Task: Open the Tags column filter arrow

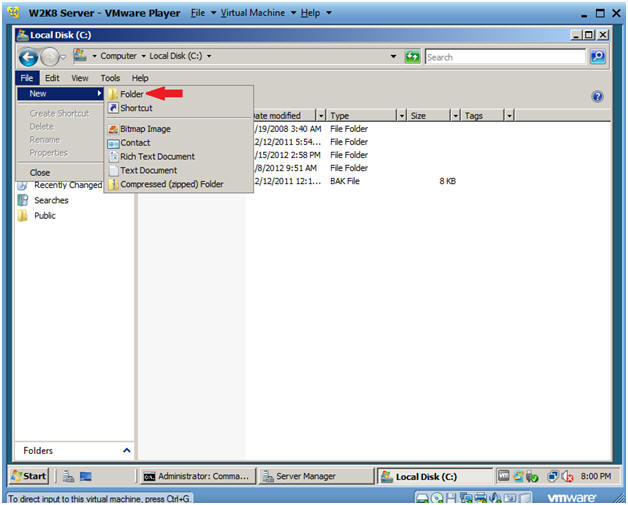Action: (509, 116)
